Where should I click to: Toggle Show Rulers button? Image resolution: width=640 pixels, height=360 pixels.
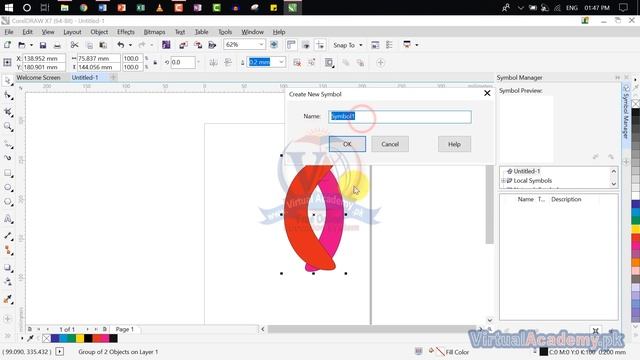tap(291, 45)
